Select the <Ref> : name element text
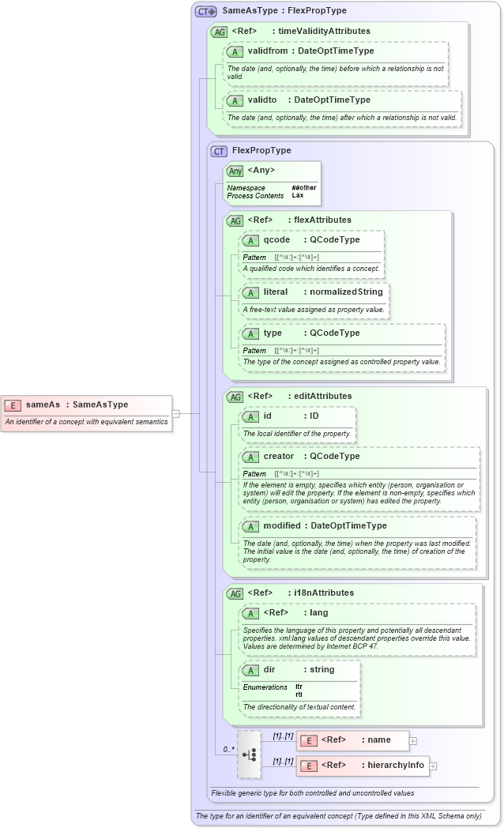 pyautogui.click(x=356, y=740)
